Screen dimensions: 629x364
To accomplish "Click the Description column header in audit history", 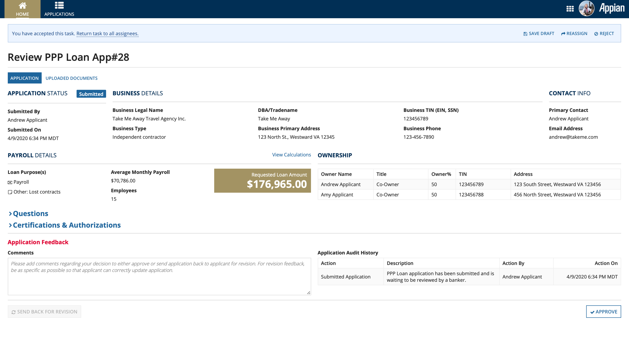I will coord(400,263).
